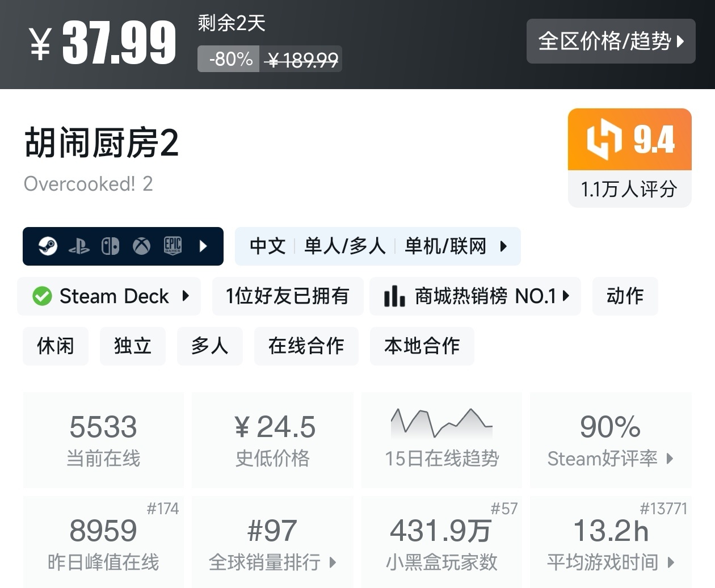Click the green Steam Deck verified checkmark
715x588 pixels.
point(42,296)
